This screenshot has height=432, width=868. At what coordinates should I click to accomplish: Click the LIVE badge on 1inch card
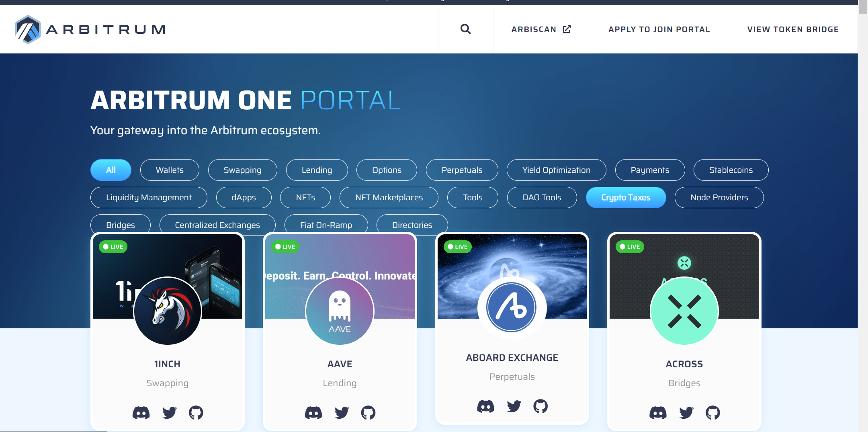pos(113,247)
